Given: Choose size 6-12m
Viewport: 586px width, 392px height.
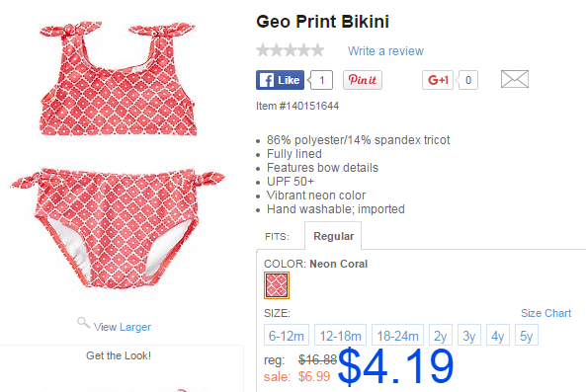Looking at the screenshot, I should [x=287, y=336].
